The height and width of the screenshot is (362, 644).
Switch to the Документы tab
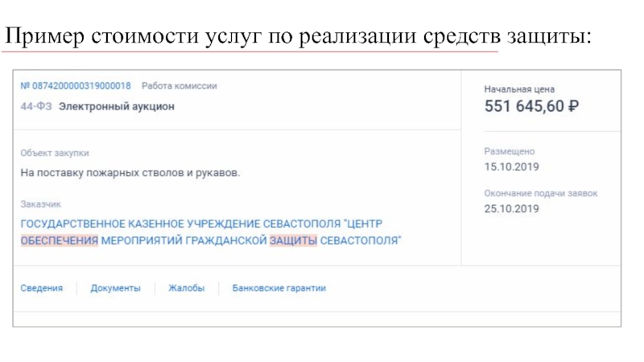coord(115,288)
